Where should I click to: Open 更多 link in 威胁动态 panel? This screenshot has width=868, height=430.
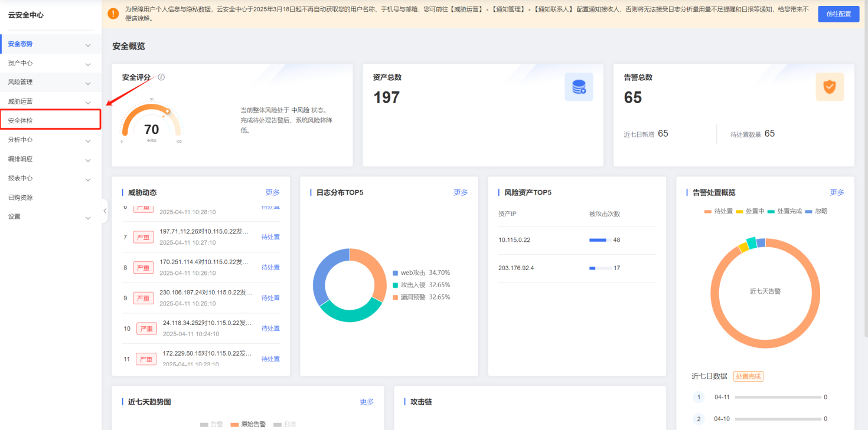(x=272, y=192)
